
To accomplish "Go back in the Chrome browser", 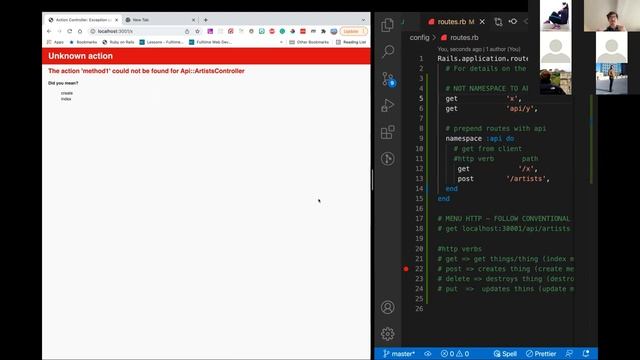I will tap(49, 31).
